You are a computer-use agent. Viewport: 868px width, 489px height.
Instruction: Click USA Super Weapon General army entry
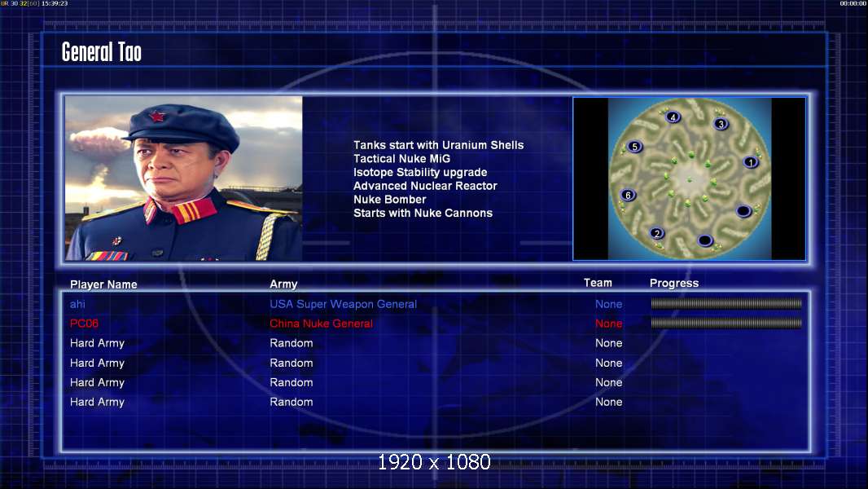tap(344, 304)
